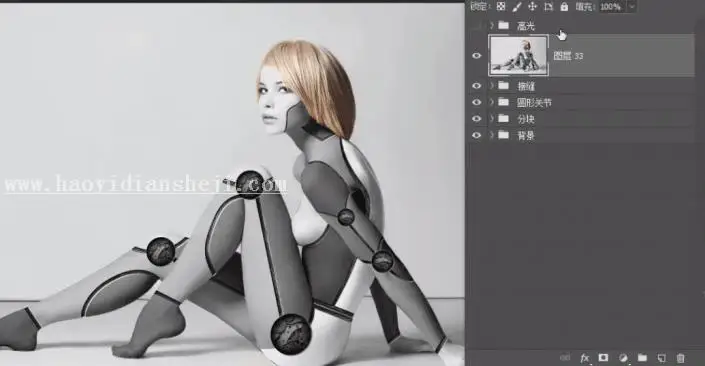Expand the 背景 layer group
Screen dimensions: 705x366
(x=492, y=135)
